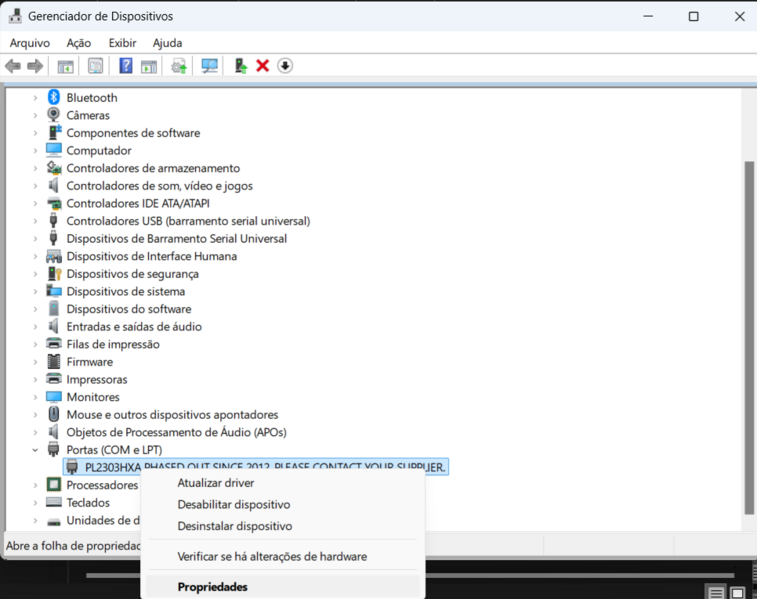Click the Filas de impressão printer icon
The width and height of the screenshot is (757, 599).
click(x=54, y=344)
